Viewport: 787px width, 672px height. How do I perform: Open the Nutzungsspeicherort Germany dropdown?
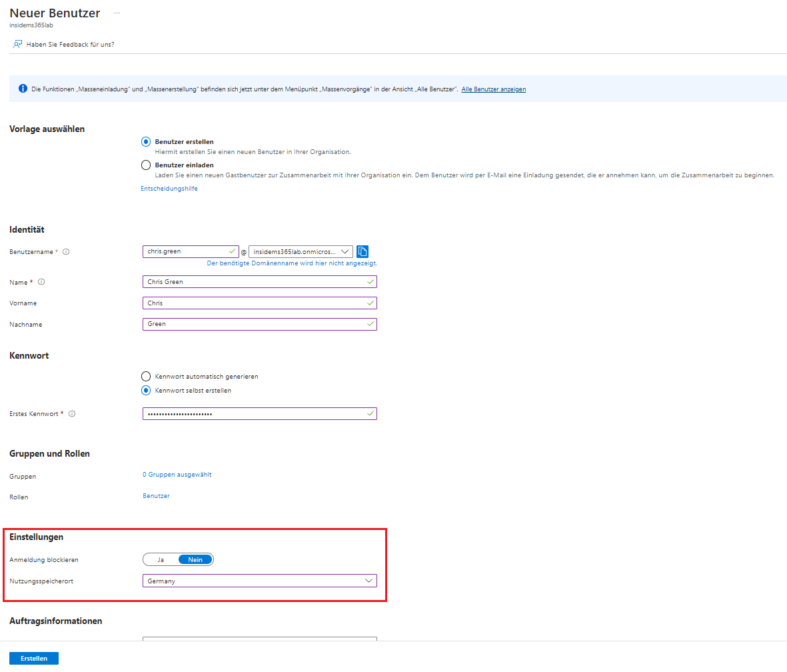tap(259, 581)
